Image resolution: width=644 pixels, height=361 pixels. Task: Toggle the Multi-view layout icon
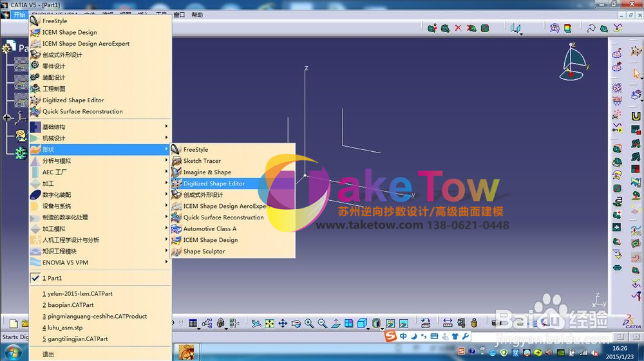click(348, 324)
